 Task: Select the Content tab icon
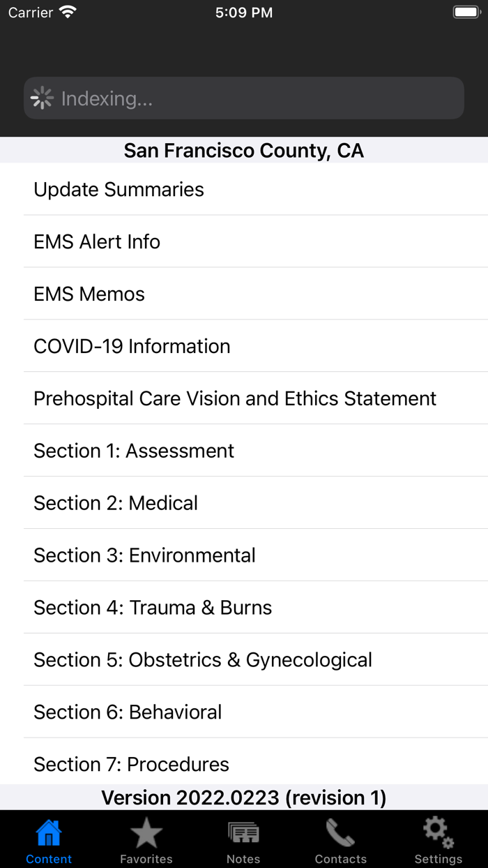point(48,830)
